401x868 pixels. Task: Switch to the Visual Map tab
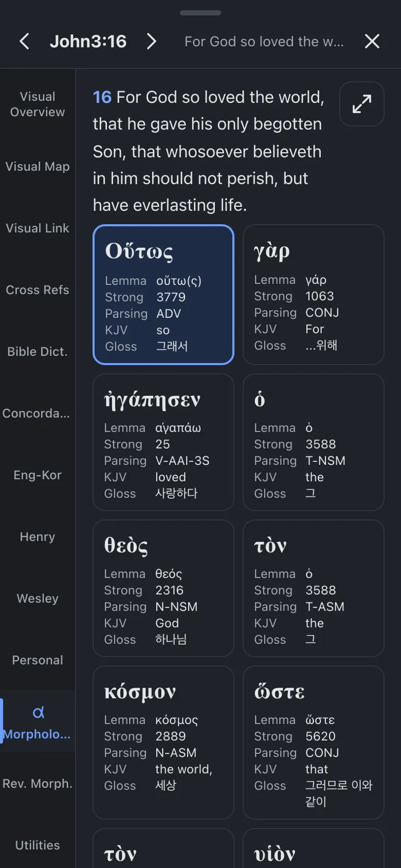coord(38,167)
